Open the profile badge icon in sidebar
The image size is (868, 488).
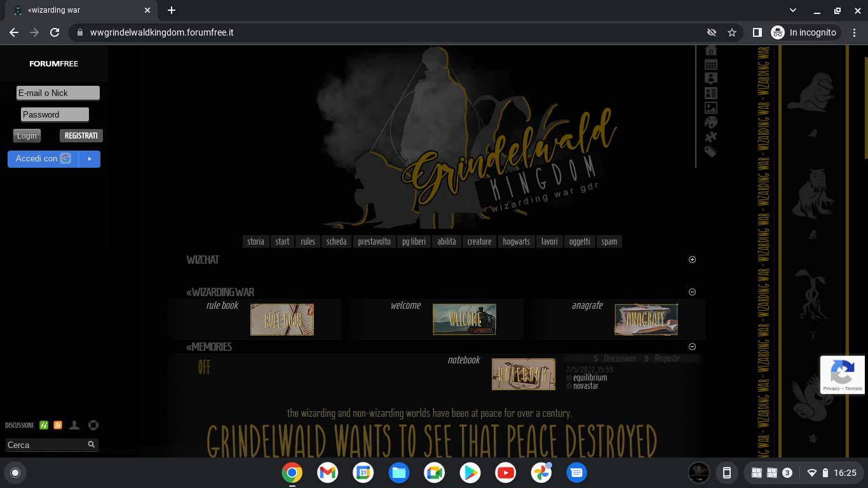point(711,78)
